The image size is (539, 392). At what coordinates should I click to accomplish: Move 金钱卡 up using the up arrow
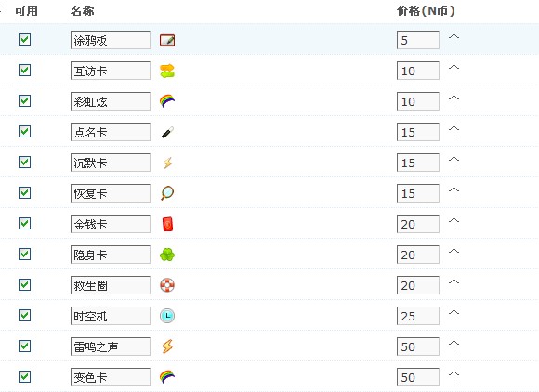click(454, 223)
